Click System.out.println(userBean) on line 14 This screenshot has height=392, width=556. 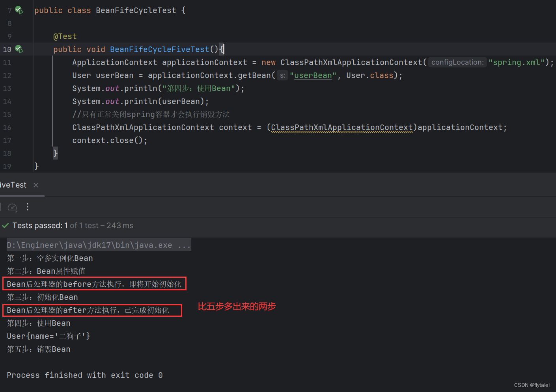[x=140, y=101]
